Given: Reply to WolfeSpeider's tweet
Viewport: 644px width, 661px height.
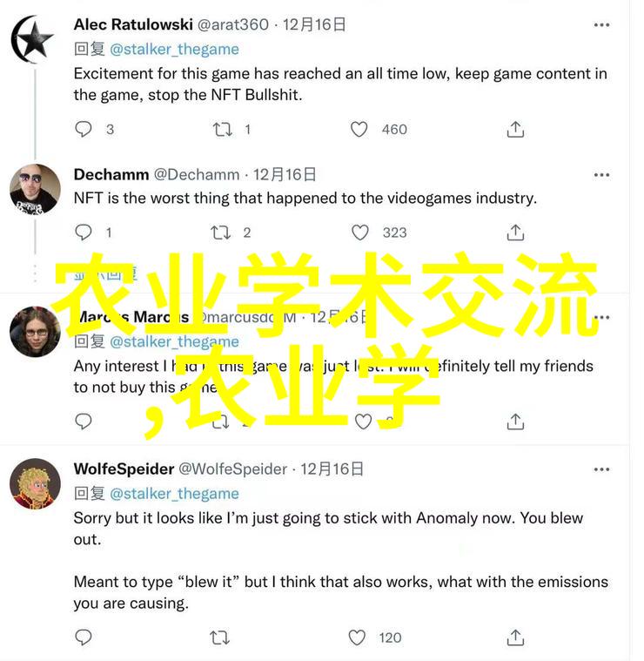Looking at the screenshot, I should [x=84, y=637].
